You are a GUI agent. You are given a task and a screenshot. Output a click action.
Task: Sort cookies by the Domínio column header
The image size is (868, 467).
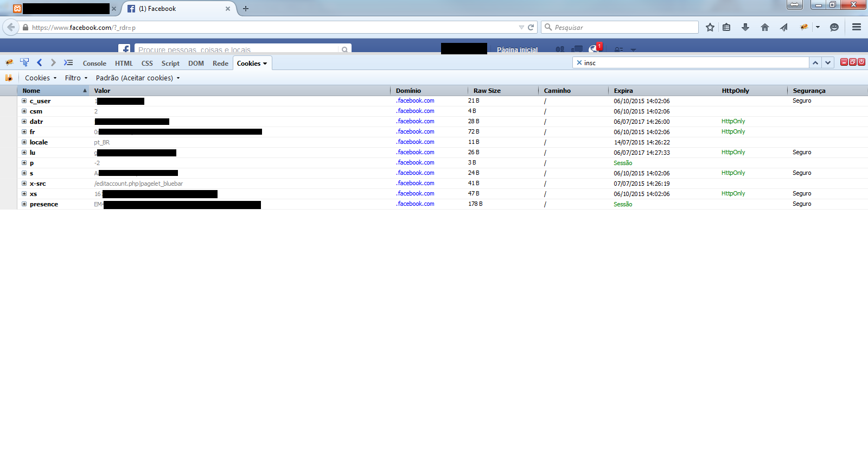click(x=429, y=91)
